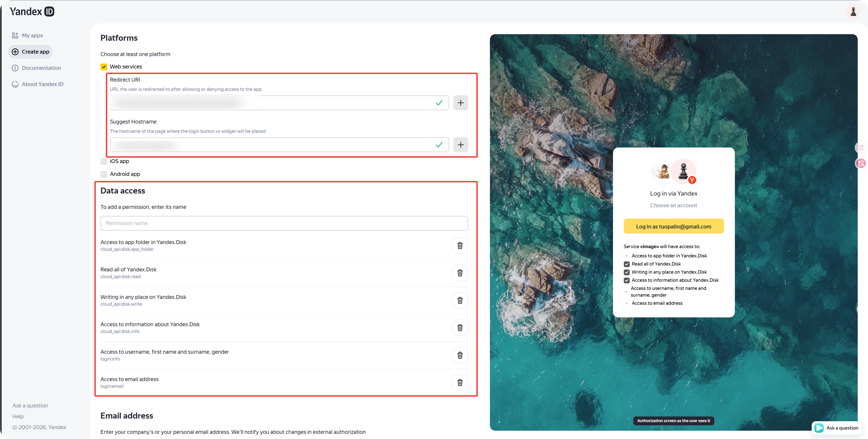Add another Redirect URI with plus button
Viewport: 868px width, 439px height.
coord(460,103)
